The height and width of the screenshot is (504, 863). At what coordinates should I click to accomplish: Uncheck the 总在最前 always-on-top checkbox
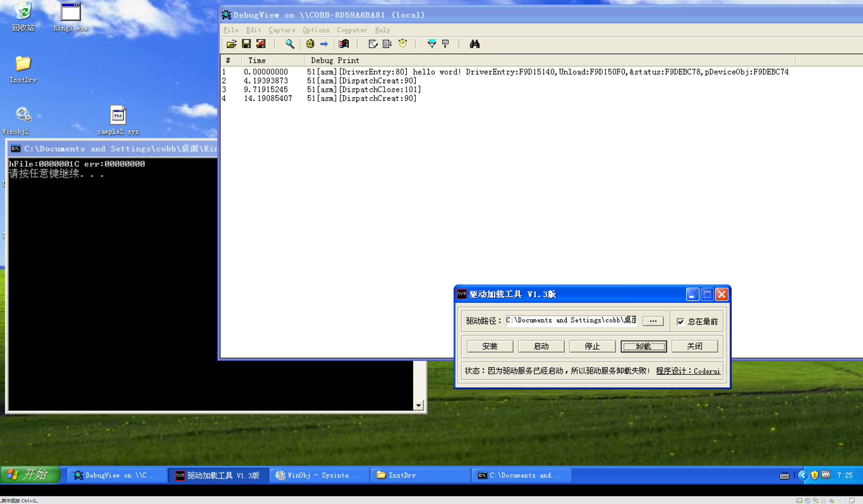click(x=680, y=322)
